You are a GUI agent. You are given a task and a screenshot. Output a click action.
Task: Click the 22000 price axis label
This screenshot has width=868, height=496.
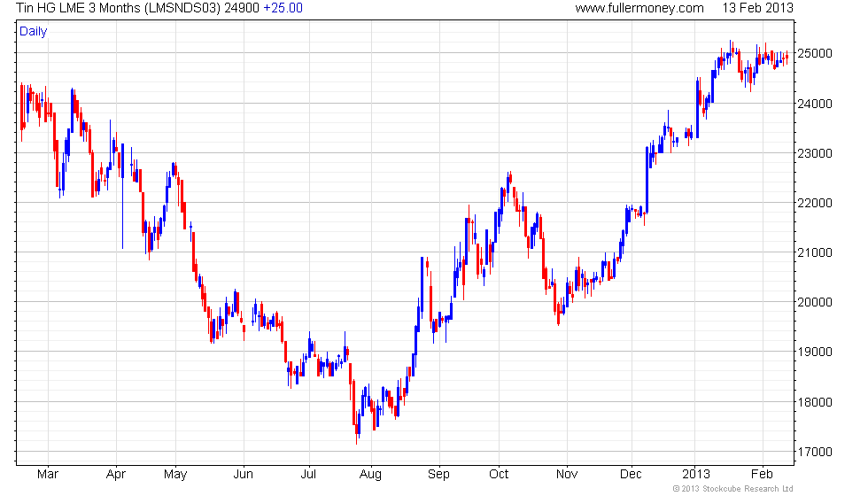tap(814, 203)
